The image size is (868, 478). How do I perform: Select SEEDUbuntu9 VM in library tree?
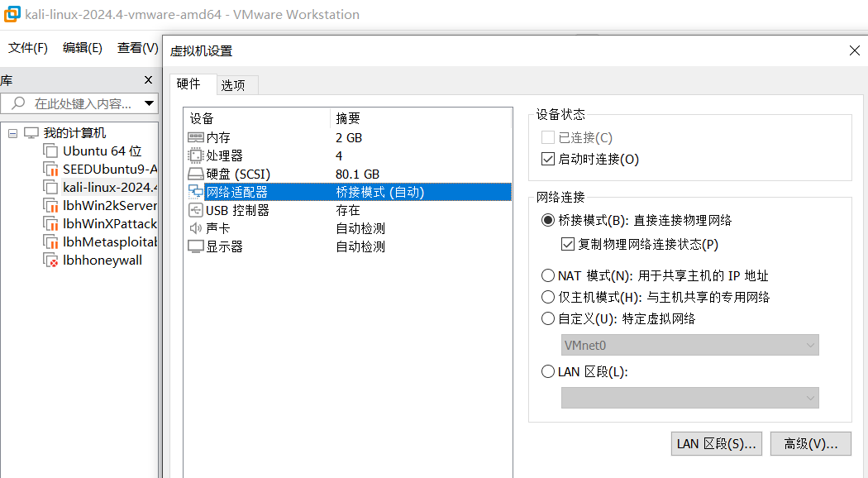point(110,169)
